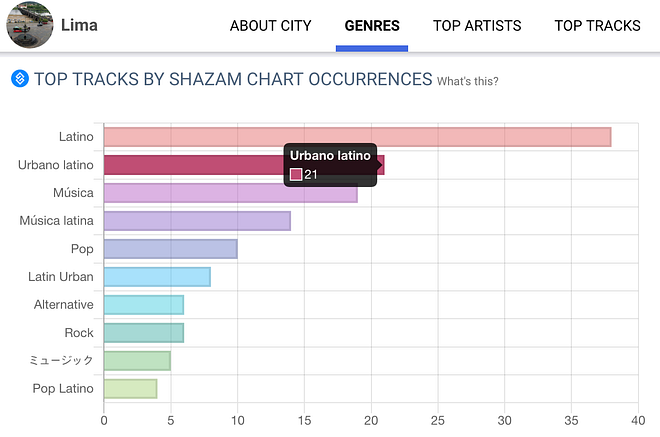Open the ABOUT CITY tab
Viewport: 660px width, 437px height.
pyautogui.click(x=270, y=26)
